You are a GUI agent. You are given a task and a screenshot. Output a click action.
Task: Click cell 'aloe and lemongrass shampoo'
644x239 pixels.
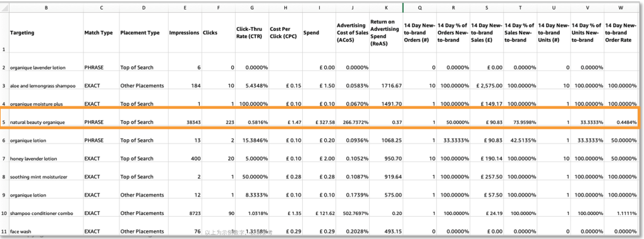point(43,86)
